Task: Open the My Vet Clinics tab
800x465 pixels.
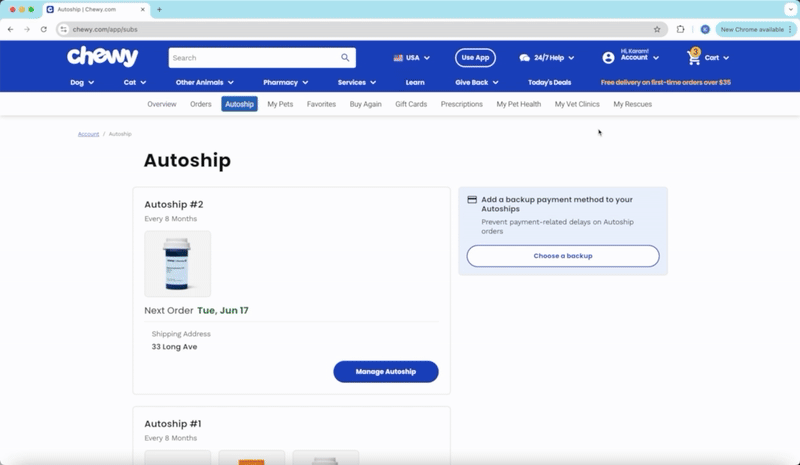Action: pyautogui.click(x=577, y=104)
